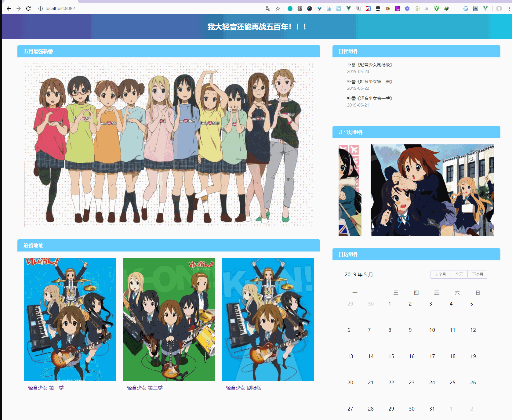Open the site information icon beside localhost
The image size is (512, 420).
pos(40,9)
